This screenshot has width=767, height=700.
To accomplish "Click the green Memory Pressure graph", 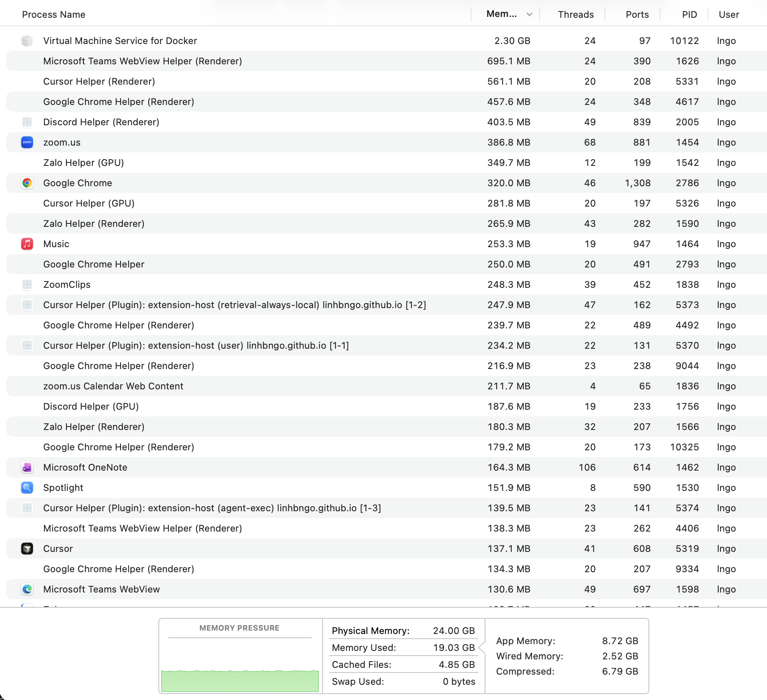I will pos(240,681).
